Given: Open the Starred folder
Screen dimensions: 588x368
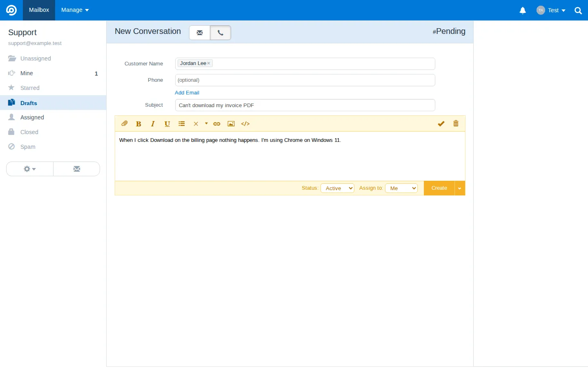Looking at the screenshot, I should tap(53, 88).
